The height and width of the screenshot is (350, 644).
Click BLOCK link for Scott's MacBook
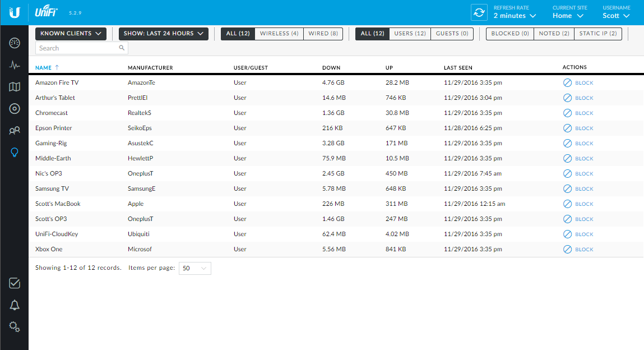[584, 204]
